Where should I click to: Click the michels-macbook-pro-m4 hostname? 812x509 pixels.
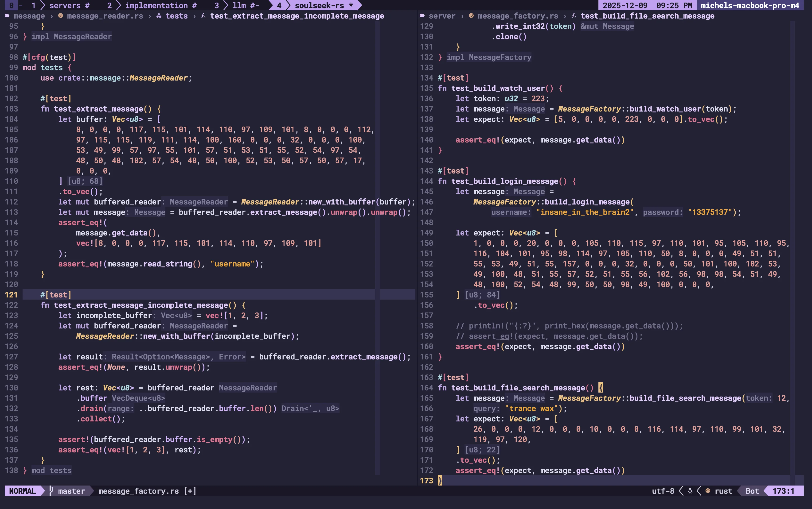pyautogui.click(x=750, y=5)
